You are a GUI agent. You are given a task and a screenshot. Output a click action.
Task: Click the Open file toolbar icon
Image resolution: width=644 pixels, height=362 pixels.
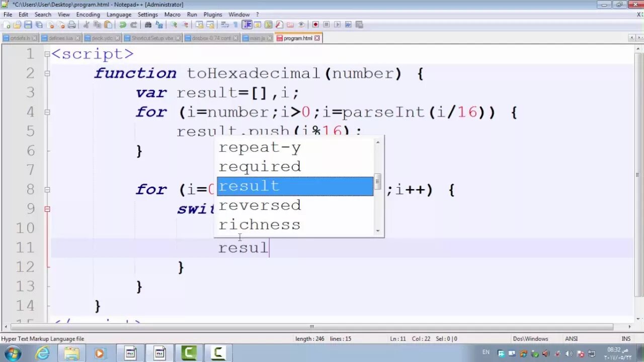[17, 25]
